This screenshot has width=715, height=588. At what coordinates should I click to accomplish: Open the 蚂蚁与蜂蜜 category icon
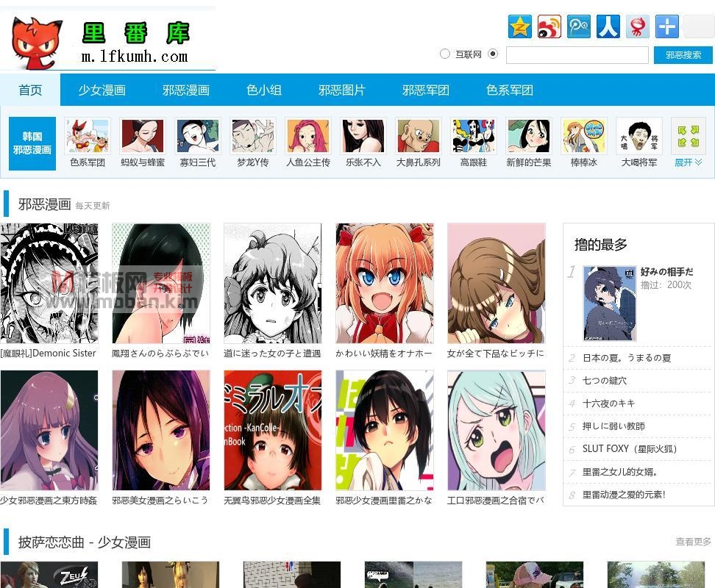tap(142, 136)
